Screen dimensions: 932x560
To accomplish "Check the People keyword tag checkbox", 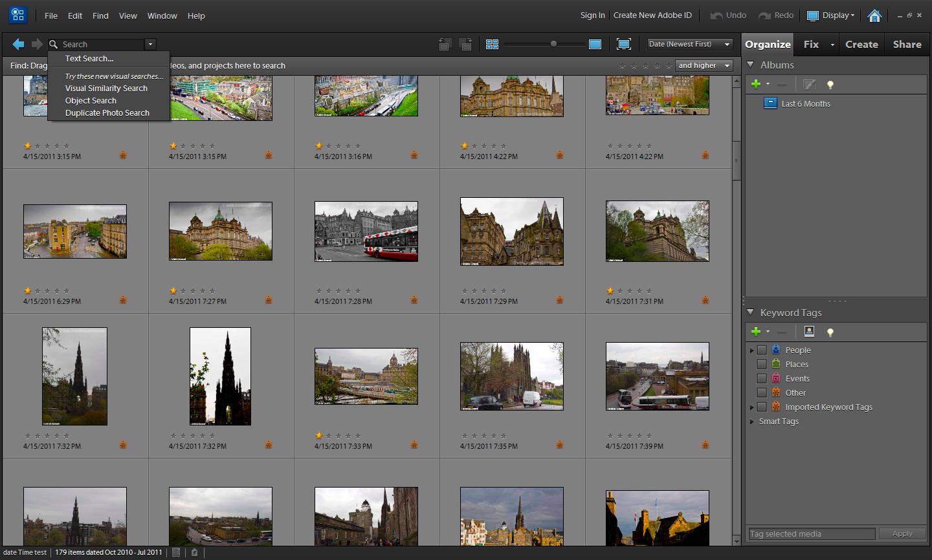I will (762, 350).
